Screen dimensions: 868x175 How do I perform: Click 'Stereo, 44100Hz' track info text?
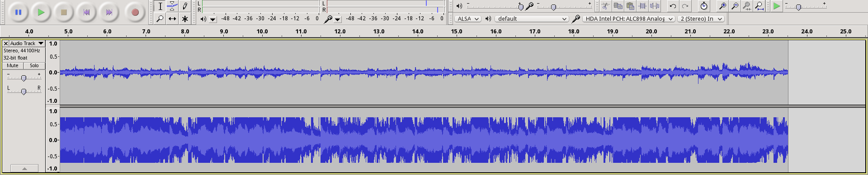(22, 51)
